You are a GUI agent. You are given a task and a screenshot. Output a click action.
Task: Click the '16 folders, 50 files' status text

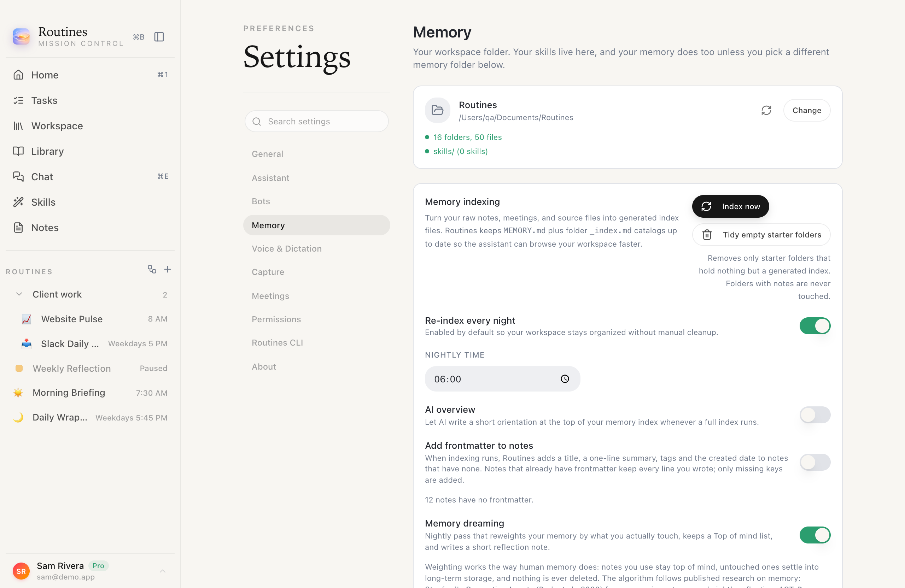coord(467,137)
